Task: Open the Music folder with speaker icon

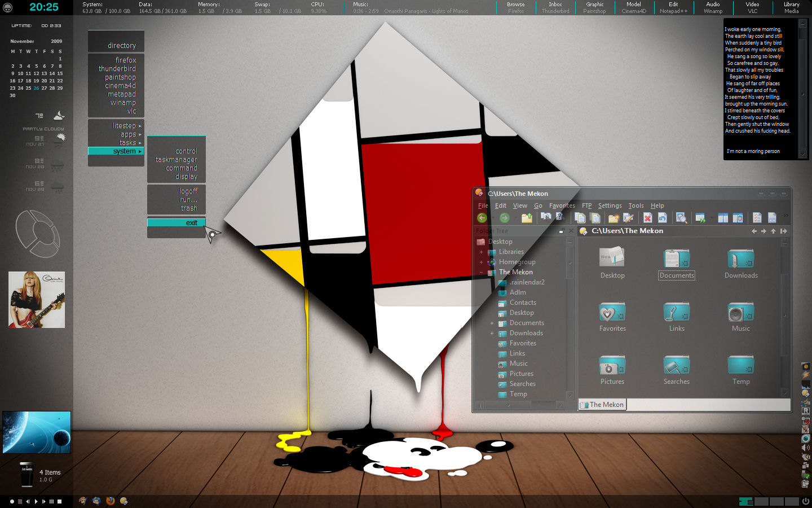Action: click(x=741, y=312)
